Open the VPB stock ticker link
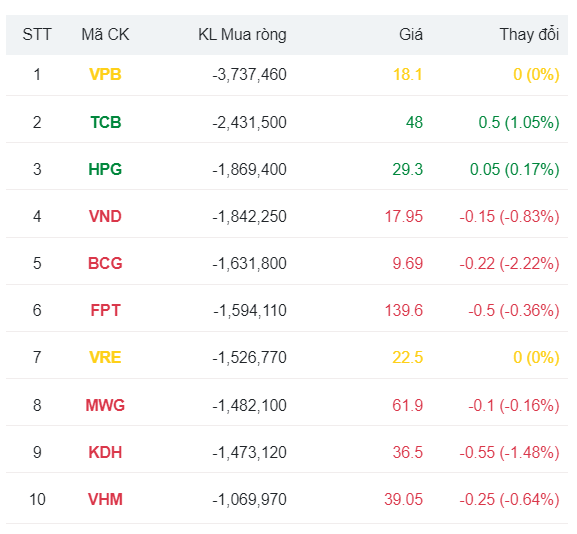Screen dimensions: 577x534 tap(105, 75)
